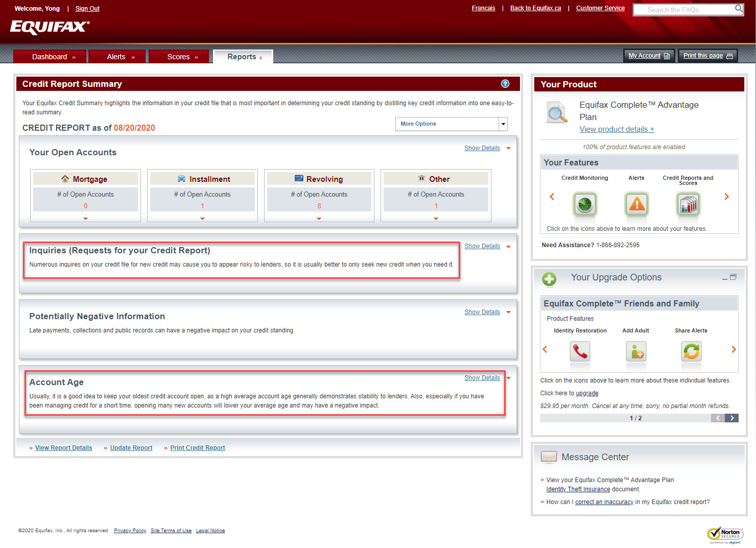Expand the Mortgage accounts arrow
Viewport: 756px width, 548px height.
point(85,219)
